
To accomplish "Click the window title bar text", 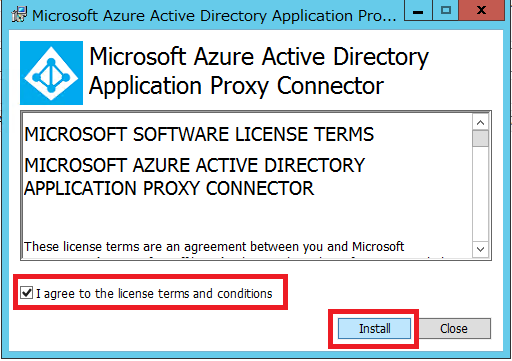I will pos(214,16).
